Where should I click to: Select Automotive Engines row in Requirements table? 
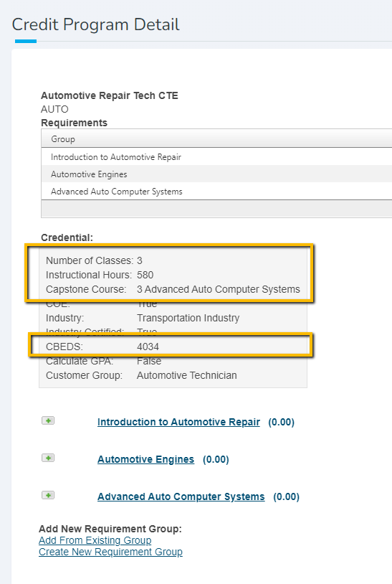(x=216, y=174)
